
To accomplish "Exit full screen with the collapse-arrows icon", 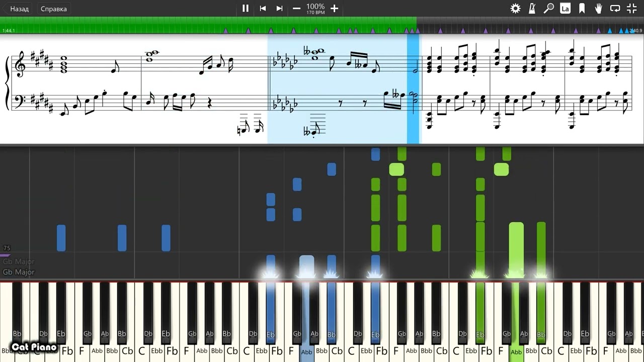I will pyautogui.click(x=631, y=8).
